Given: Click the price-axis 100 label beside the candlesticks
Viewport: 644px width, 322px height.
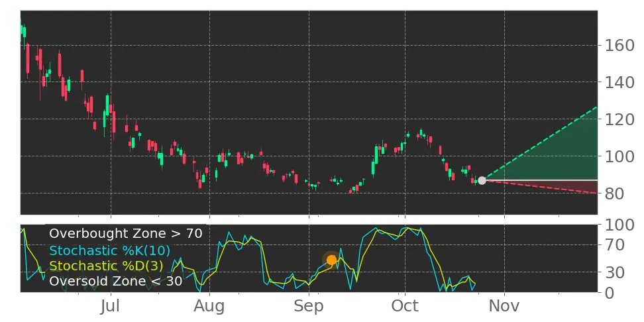Looking at the screenshot, I should (x=619, y=156).
